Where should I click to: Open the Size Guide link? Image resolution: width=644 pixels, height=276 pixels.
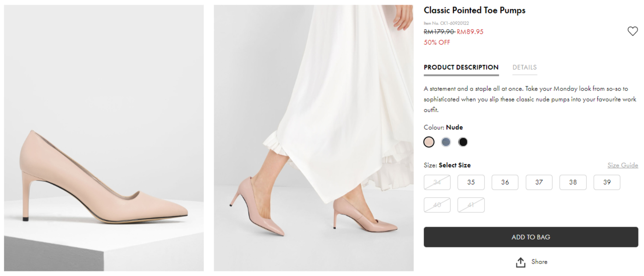pos(622,165)
